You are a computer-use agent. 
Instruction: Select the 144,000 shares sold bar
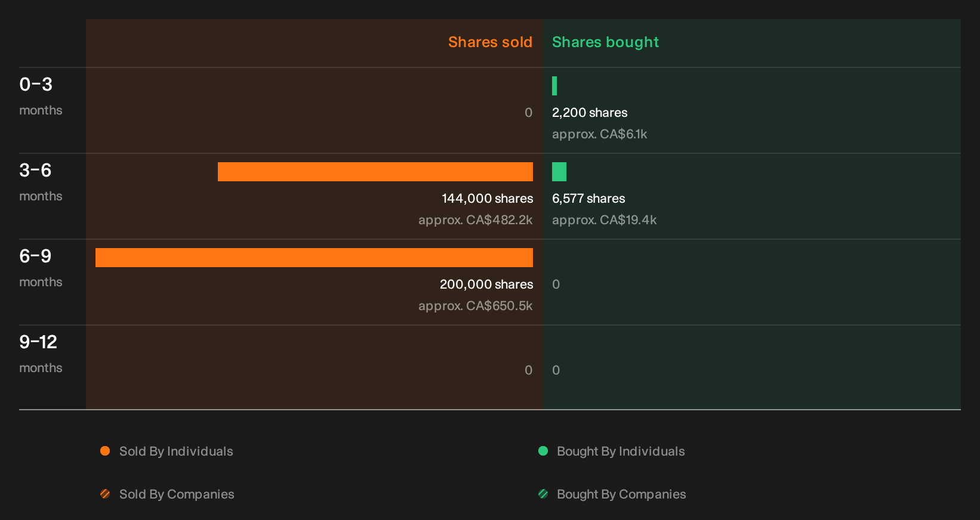click(375, 172)
